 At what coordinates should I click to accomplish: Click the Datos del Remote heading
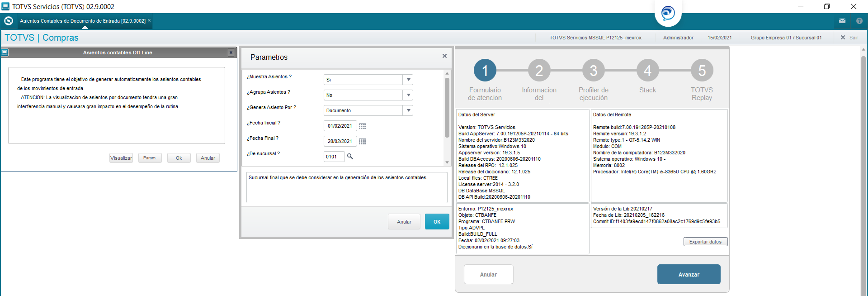pos(612,115)
